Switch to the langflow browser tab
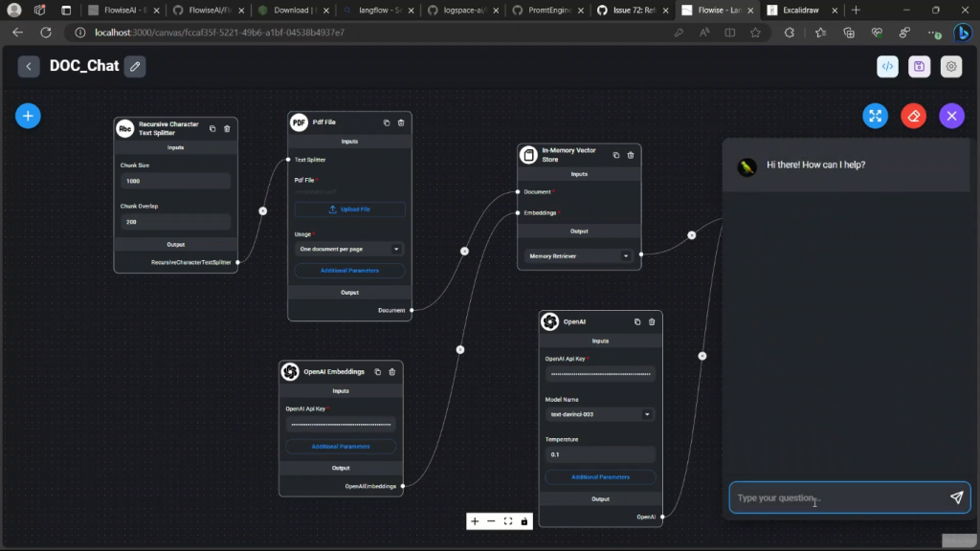The width and height of the screenshot is (980, 551). (378, 11)
